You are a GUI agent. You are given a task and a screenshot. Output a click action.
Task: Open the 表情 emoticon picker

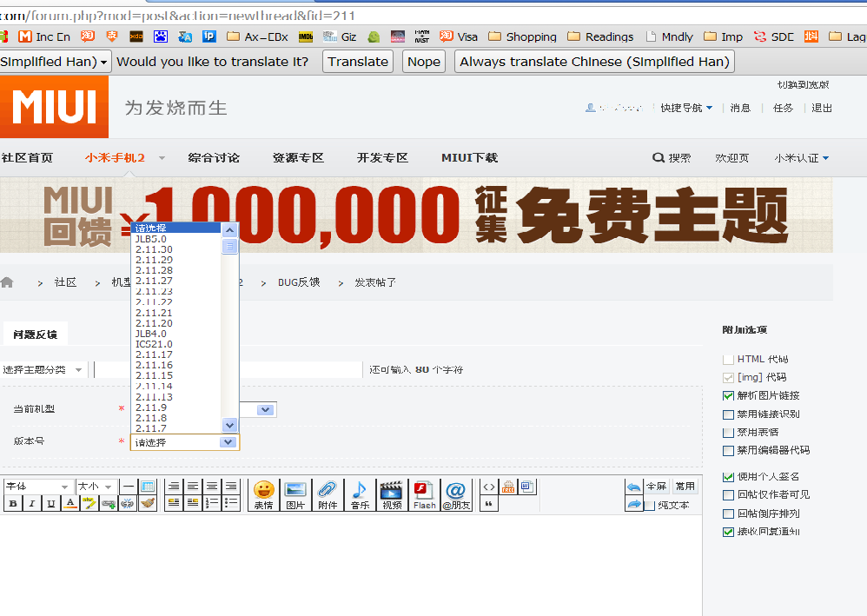[x=264, y=495]
